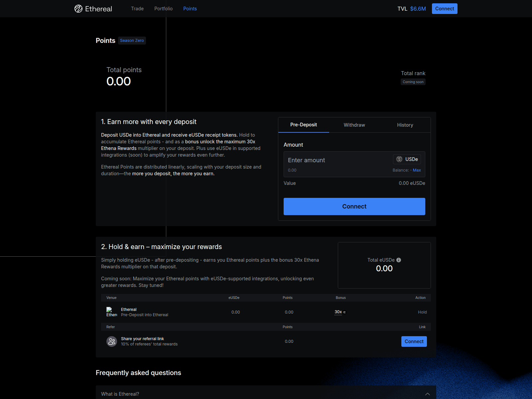The width and height of the screenshot is (532, 399).
Task: Click "10% of referees' total rewards" text
Action: click(149, 344)
